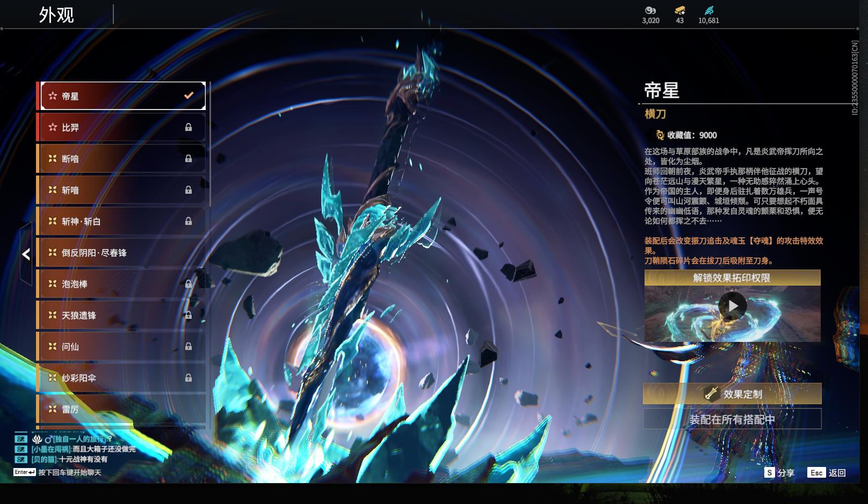The height and width of the screenshot is (504, 868).
Task: Click the lock icon on 纱彩阳伞
Action: (x=189, y=378)
